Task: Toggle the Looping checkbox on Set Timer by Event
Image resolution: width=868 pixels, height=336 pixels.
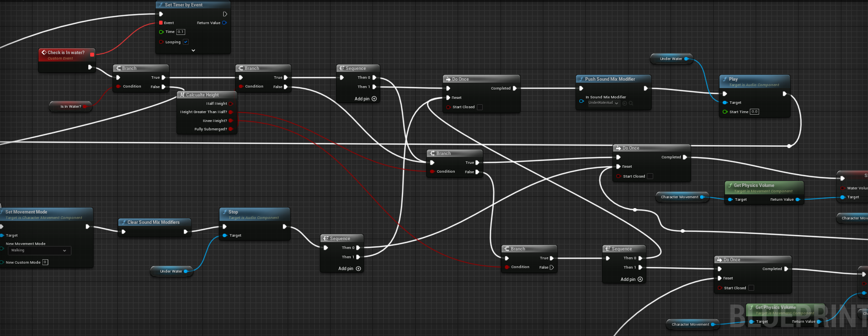Action: point(186,42)
